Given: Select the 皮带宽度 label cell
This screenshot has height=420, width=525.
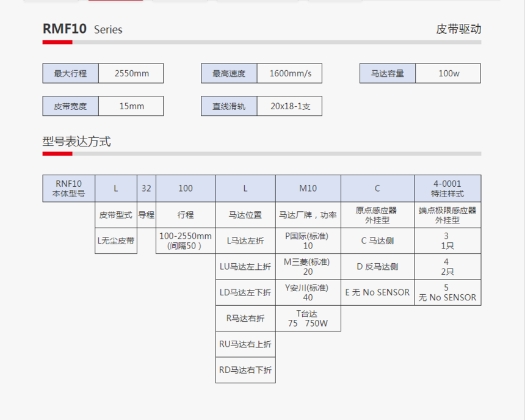Looking at the screenshot, I should click(x=70, y=106).
